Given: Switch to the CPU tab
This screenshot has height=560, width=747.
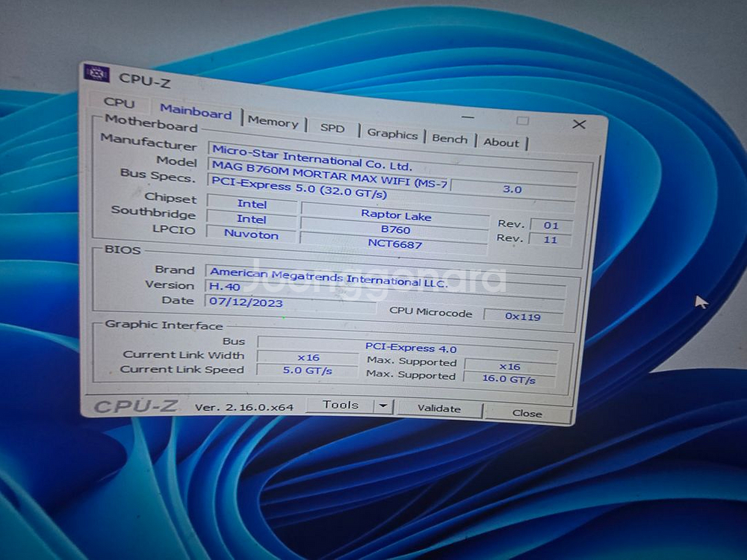Looking at the screenshot, I should [120, 103].
